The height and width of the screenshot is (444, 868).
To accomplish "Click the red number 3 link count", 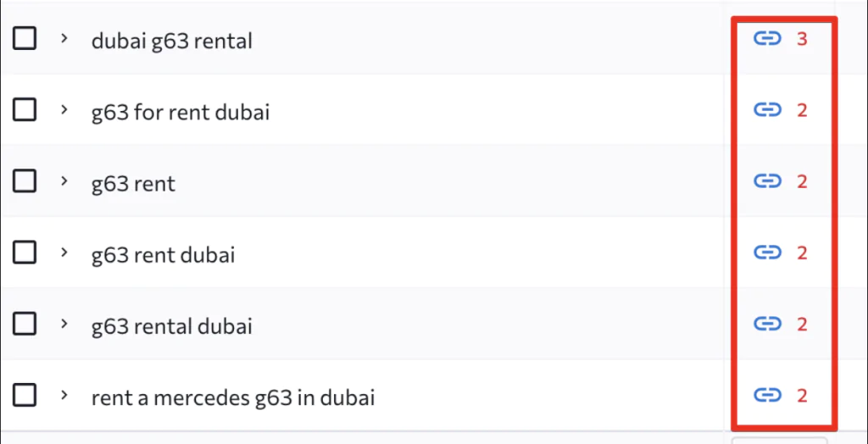I will pos(802,39).
